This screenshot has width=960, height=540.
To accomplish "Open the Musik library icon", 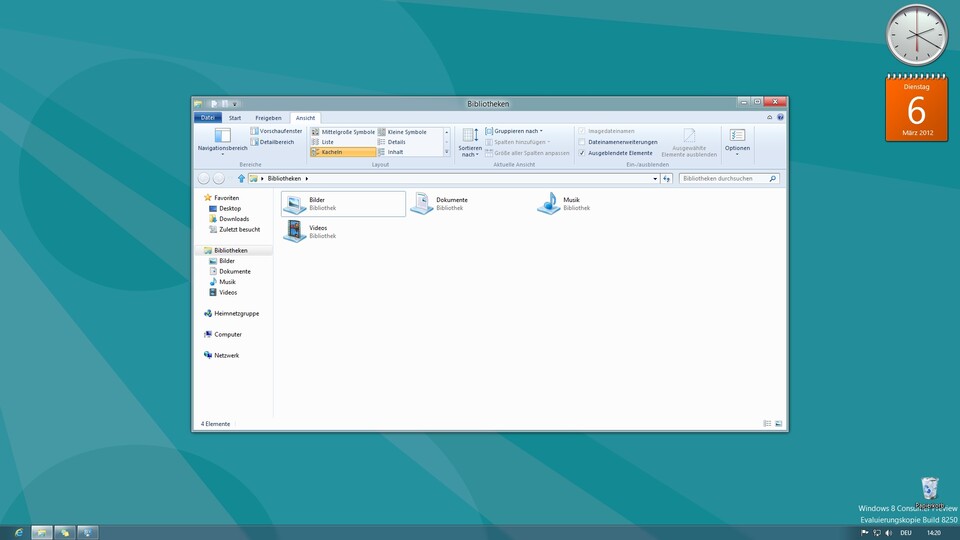I will point(549,204).
